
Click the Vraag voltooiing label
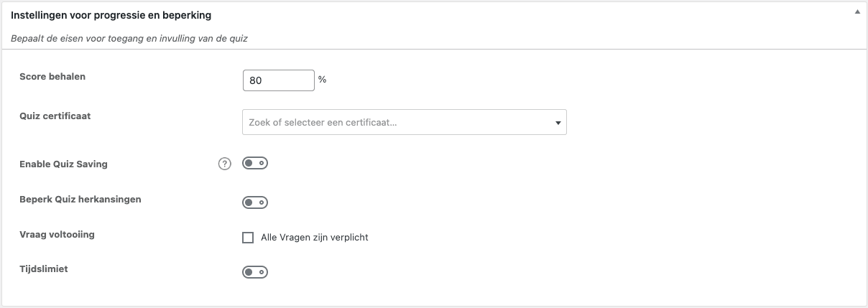pos(57,235)
